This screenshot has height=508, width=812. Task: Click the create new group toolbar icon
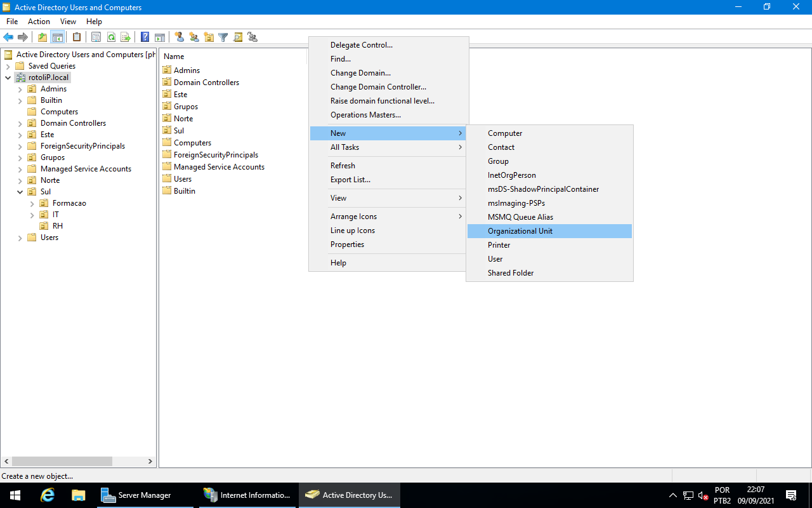coord(194,37)
